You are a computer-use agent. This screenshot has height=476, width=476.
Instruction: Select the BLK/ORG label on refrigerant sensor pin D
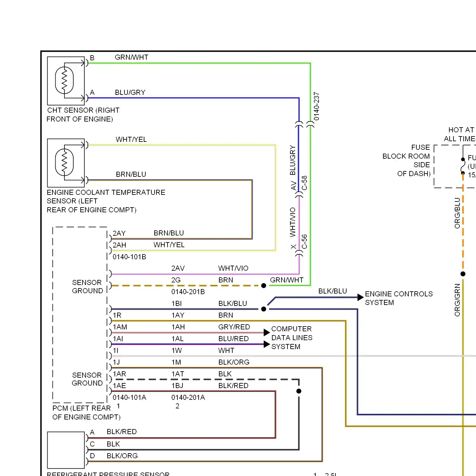point(122,456)
